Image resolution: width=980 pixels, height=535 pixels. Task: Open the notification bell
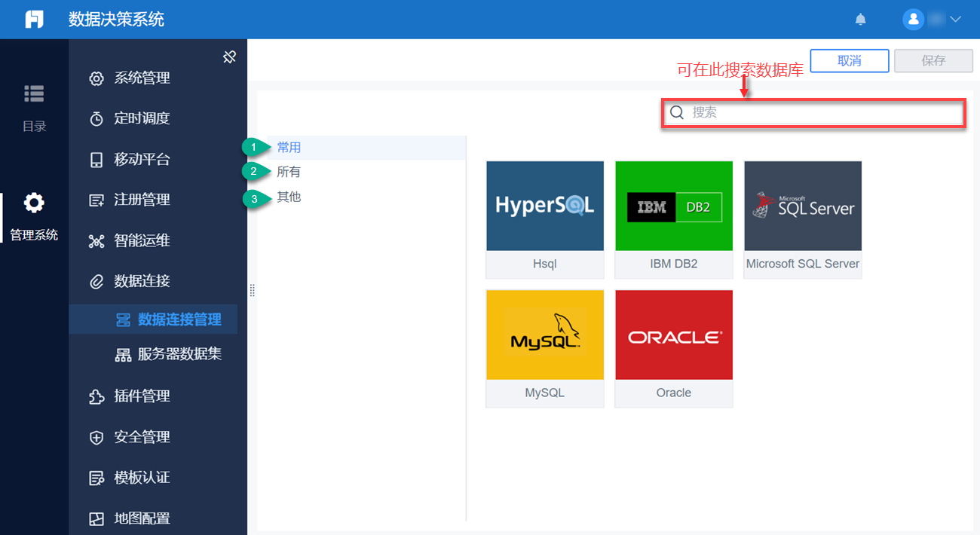point(861,20)
